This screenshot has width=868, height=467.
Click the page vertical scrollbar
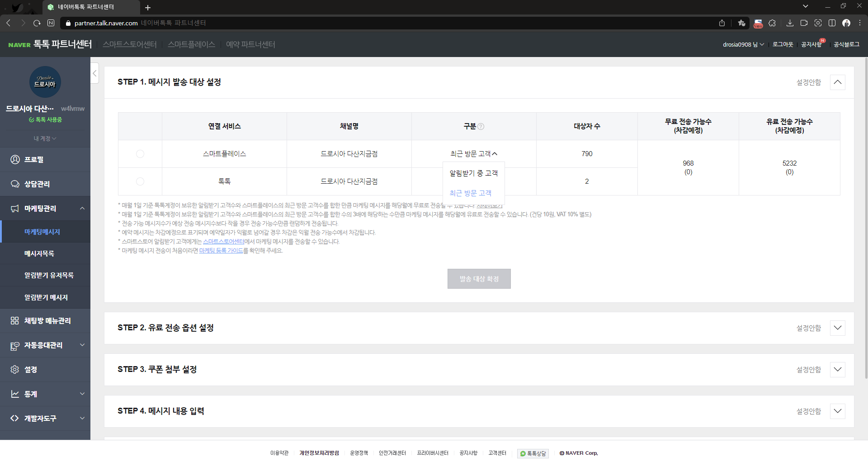866,217
